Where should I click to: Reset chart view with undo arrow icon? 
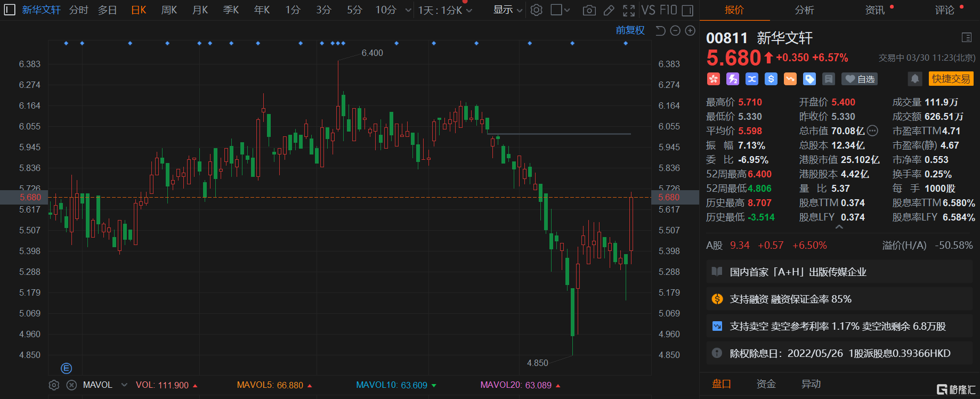click(660, 31)
